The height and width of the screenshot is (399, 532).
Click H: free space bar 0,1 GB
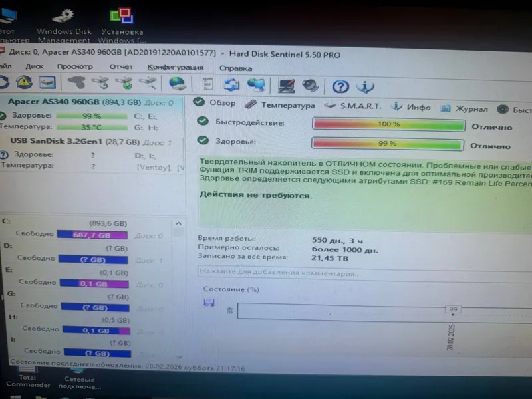[x=96, y=331]
